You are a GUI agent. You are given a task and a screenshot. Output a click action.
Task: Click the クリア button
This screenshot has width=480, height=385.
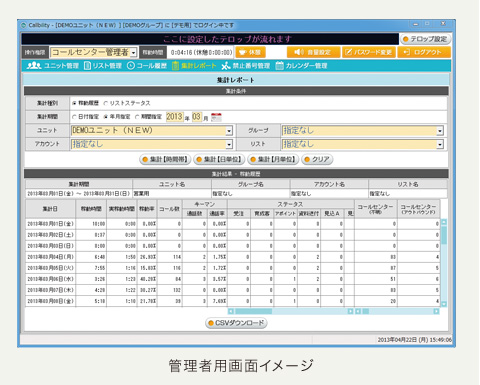[317, 160]
